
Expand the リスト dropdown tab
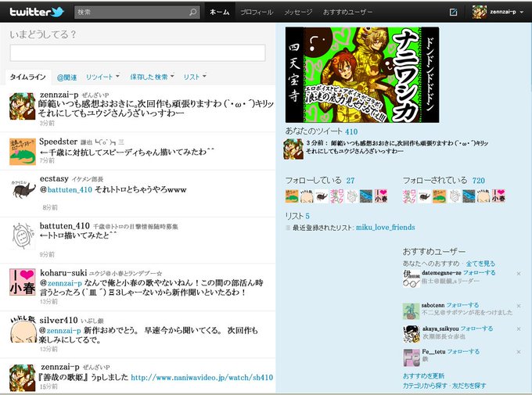[195, 77]
